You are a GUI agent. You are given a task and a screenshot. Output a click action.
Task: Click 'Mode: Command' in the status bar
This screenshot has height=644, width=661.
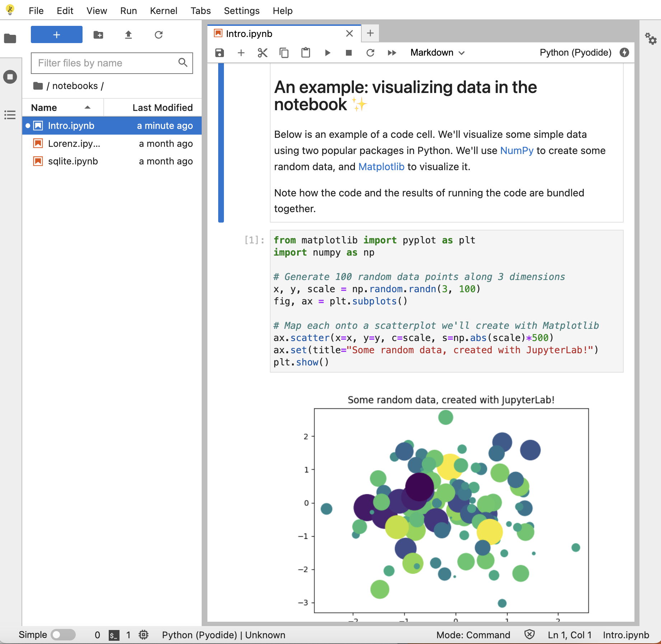473,635
